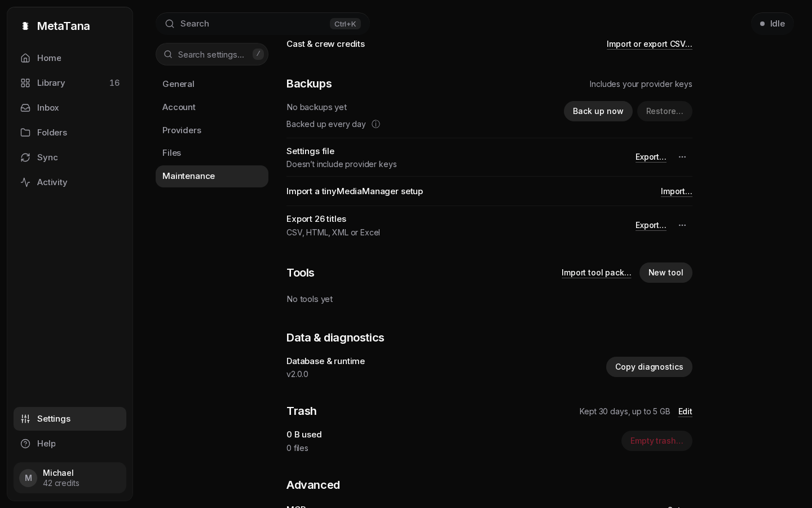
Task: Switch to Account settings tab
Action: (212, 107)
